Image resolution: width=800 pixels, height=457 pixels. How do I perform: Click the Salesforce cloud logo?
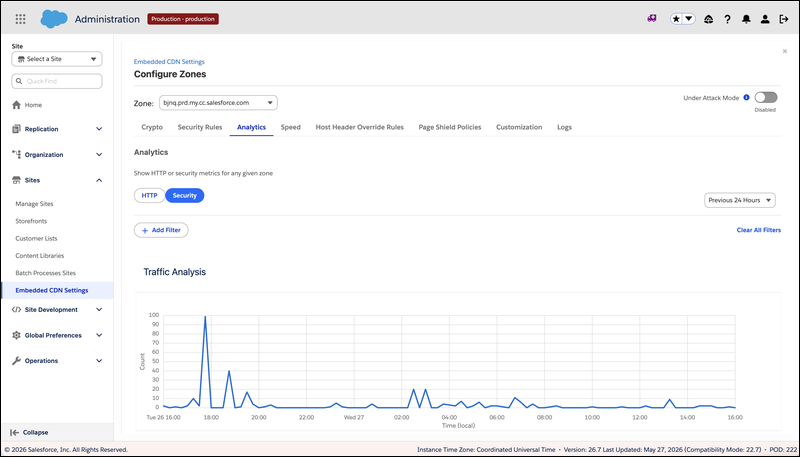click(54, 19)
